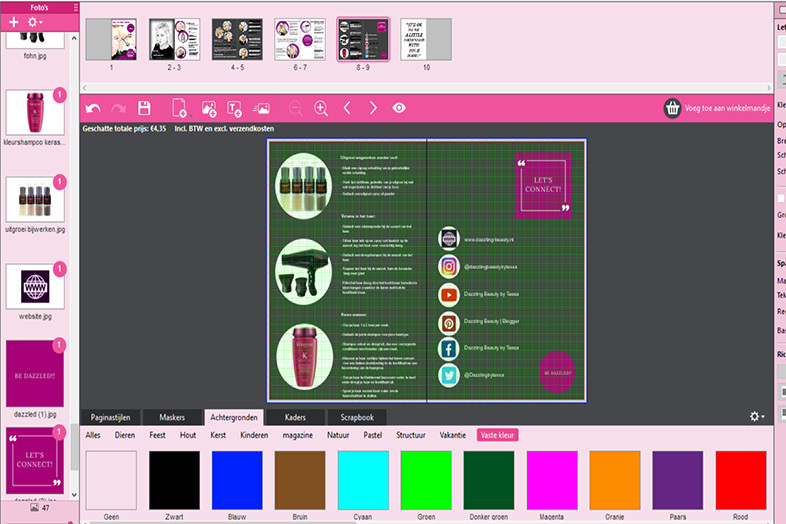Open the Kerst background category
The image size is (786, 524).
218,435
